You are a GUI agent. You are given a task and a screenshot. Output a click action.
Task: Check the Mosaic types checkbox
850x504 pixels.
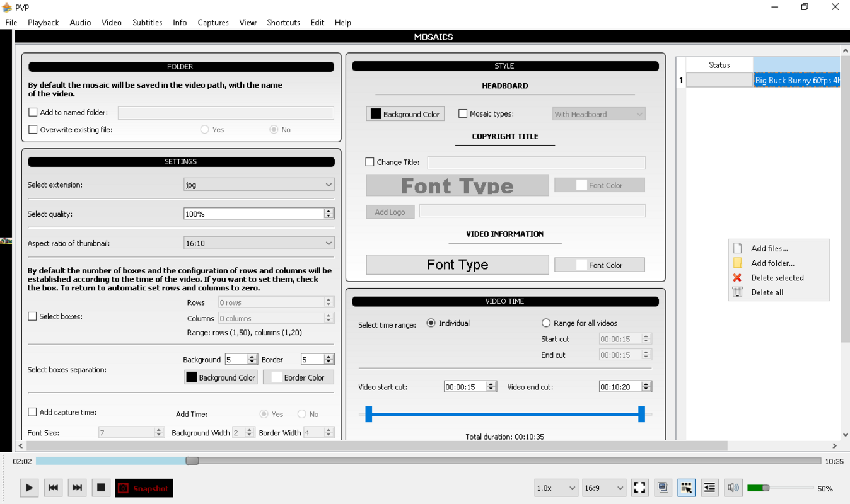[x=463, y=113]
